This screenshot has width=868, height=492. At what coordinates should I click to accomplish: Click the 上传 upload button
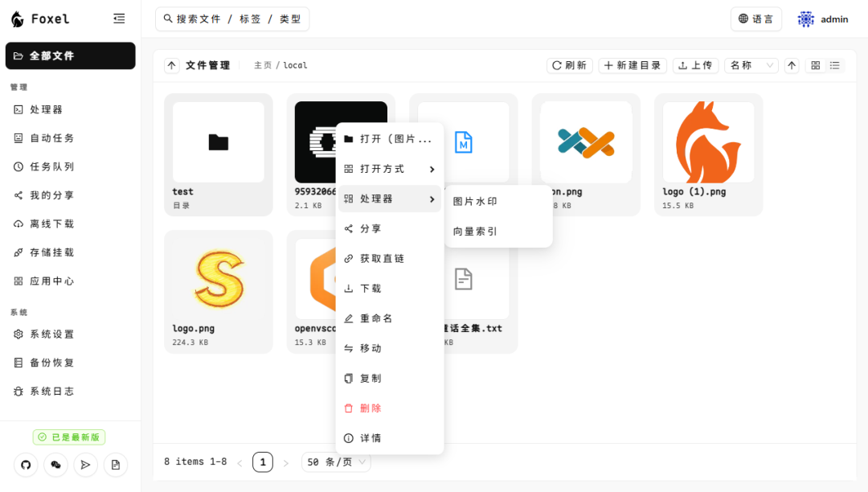point(693,65)
